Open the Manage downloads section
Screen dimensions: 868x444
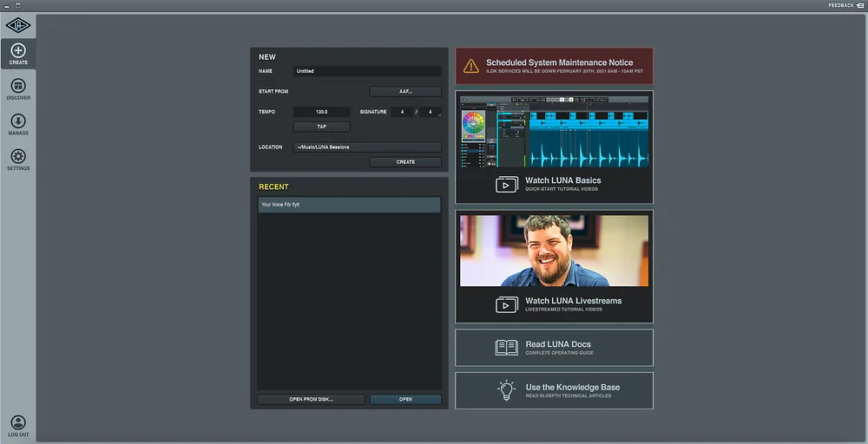pyautogui.click(x=18, y=125)
